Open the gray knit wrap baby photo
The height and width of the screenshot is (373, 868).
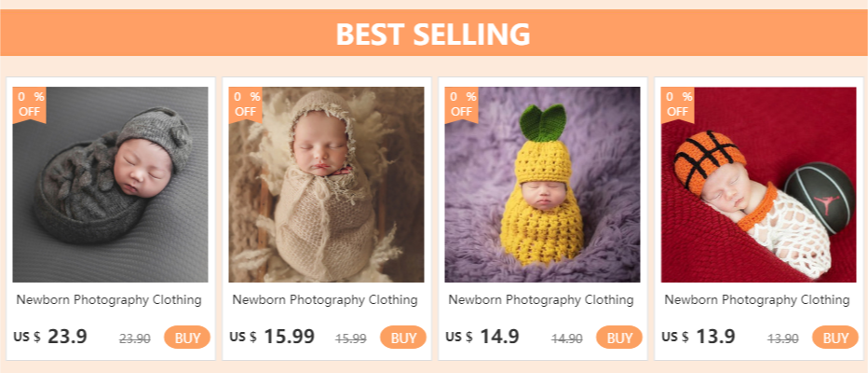(x=110, y=186)
